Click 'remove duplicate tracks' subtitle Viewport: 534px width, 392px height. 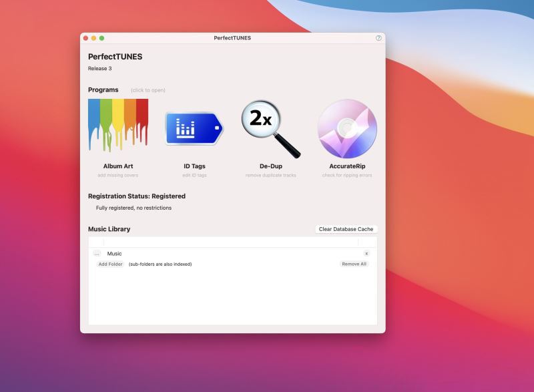point(271,176)
